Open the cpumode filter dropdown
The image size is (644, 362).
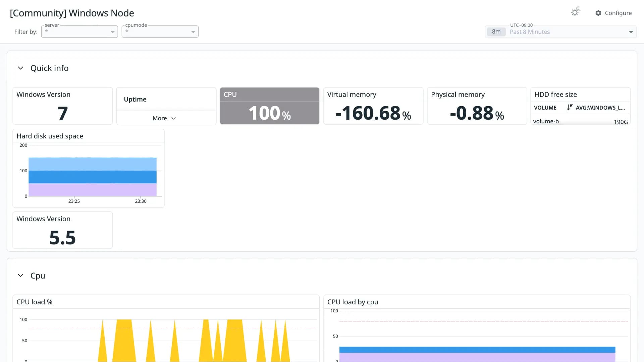[x=160, y=32]
